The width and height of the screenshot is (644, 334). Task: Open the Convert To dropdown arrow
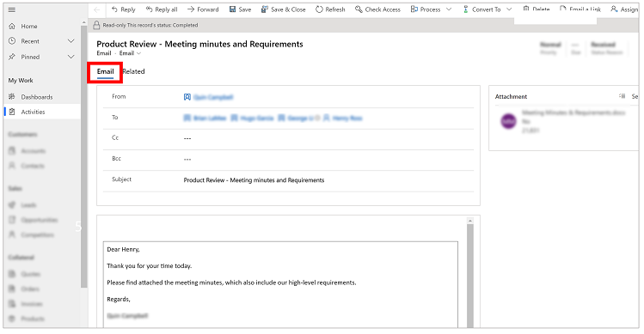pyautogui.click(x=509, y=9)
